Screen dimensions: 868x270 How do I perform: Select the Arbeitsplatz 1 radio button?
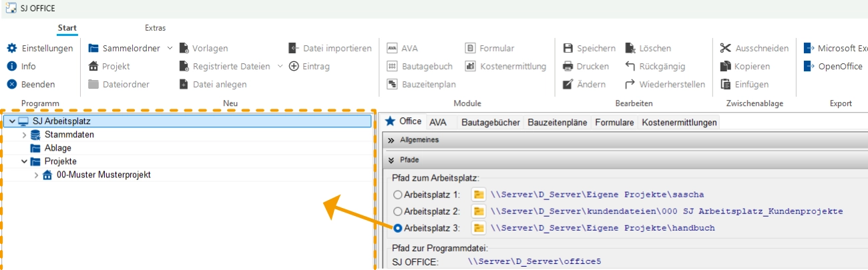[398, 195]
